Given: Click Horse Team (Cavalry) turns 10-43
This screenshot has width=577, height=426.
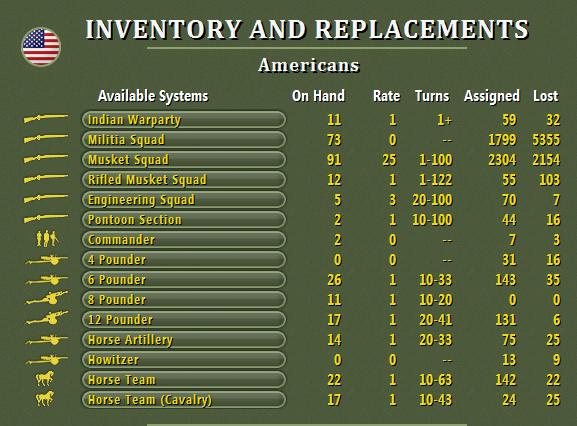Looking at the screenshot, I should (435, 400).
